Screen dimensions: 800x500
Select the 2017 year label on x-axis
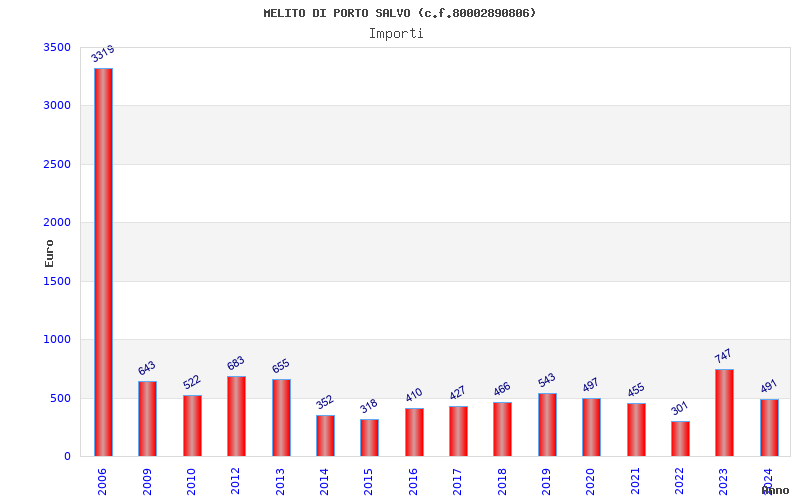[x=458, y=482]
